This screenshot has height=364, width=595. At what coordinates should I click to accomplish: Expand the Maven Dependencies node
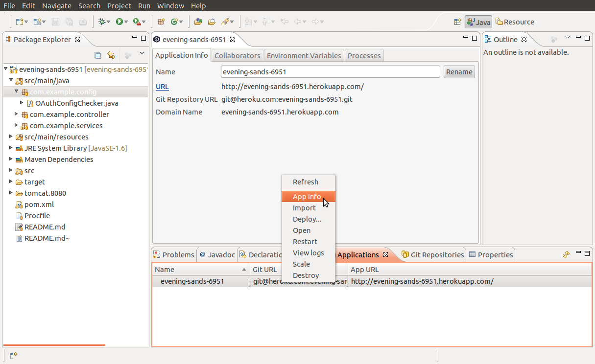[x=11, y=159]
